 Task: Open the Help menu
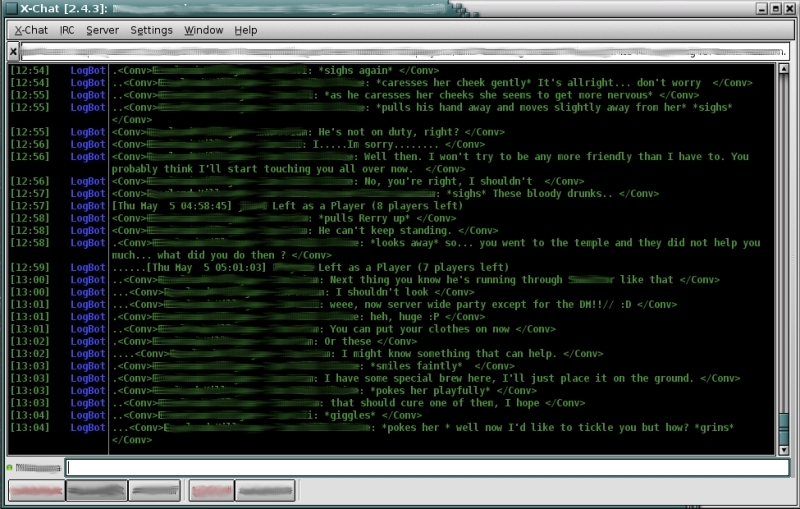click(x=246, y=30)
